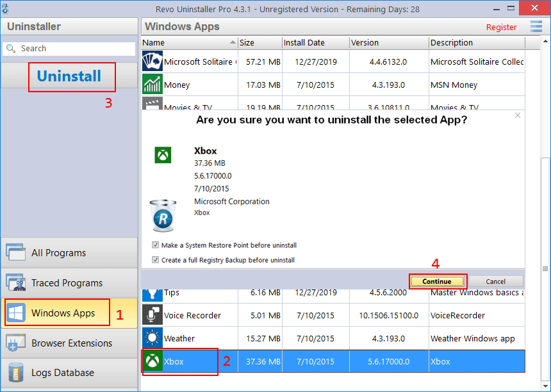Open the Browser Extensions section

(69, 343)
